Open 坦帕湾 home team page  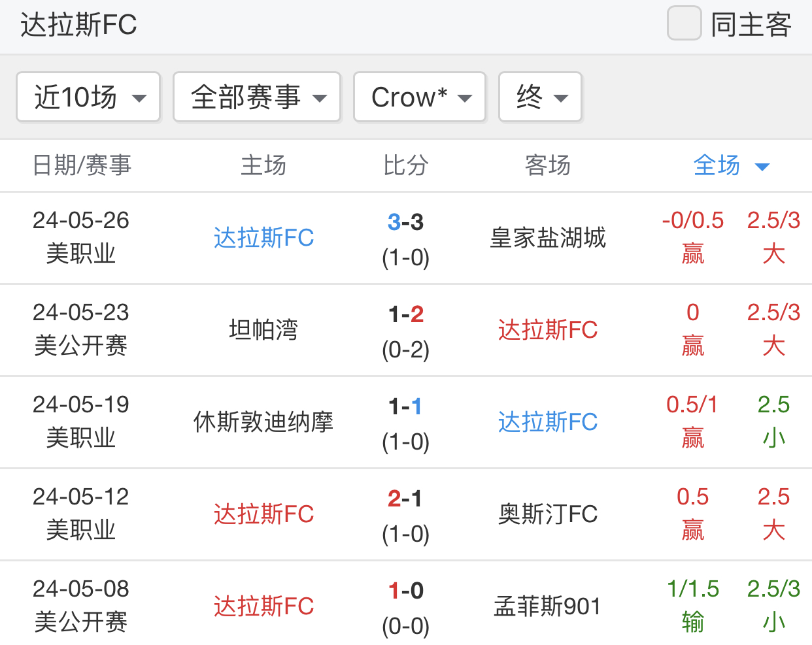[263, 330]
